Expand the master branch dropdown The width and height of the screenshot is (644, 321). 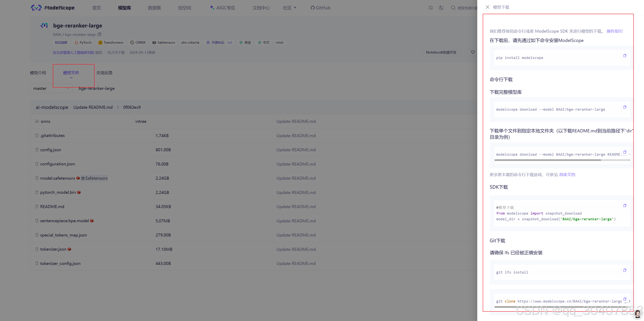coord(51,88)
